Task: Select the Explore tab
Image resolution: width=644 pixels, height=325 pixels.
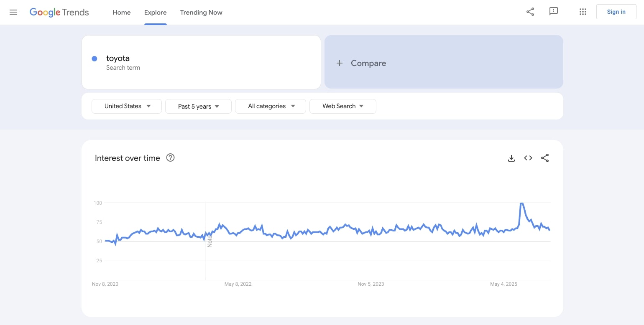Action: click(x=155, y=13)
